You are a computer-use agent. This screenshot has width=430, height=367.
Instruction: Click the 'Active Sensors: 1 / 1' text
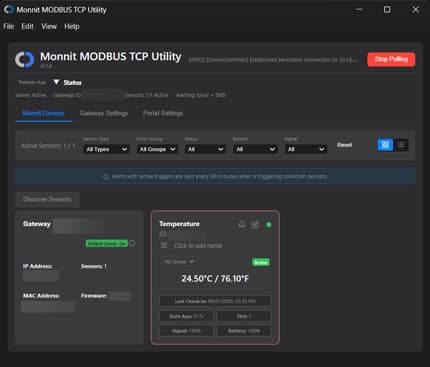point(48,146)
